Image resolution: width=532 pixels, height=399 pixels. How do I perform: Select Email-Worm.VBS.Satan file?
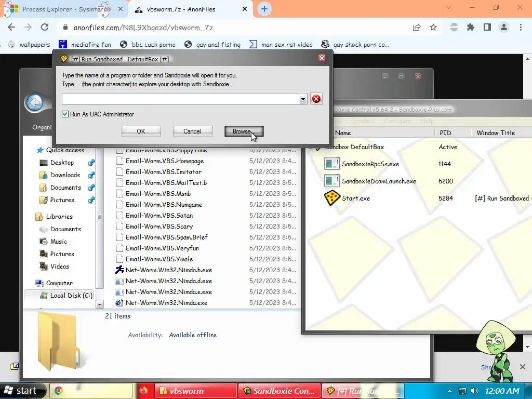click(x=159, y=216)
